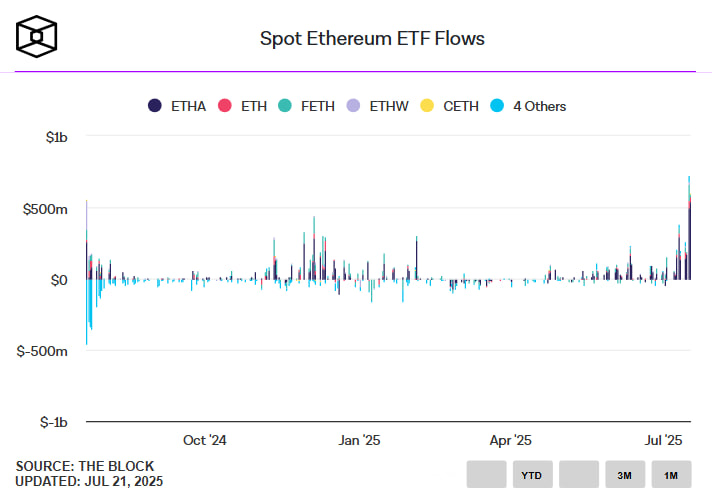Toggle the pink ETH legend dot

coord(224,106)
